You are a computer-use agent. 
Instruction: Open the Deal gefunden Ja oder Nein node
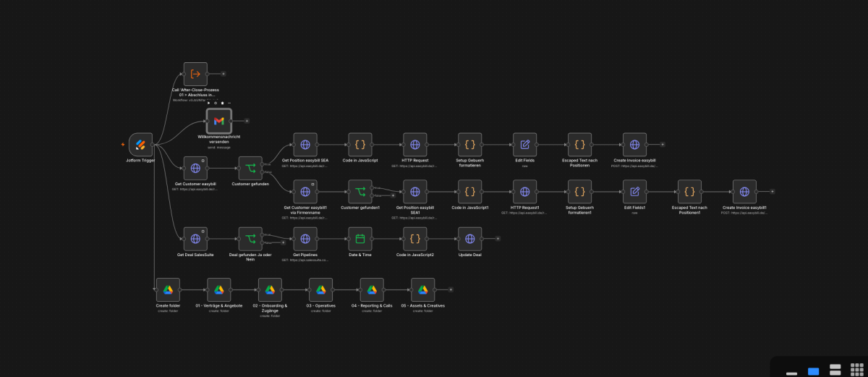coord(250,239)
